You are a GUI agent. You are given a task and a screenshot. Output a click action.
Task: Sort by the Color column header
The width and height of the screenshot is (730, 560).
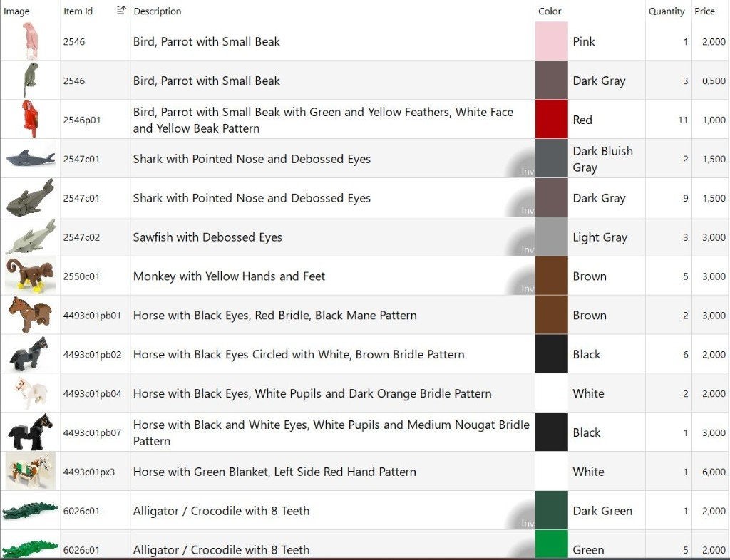(550, 11)
